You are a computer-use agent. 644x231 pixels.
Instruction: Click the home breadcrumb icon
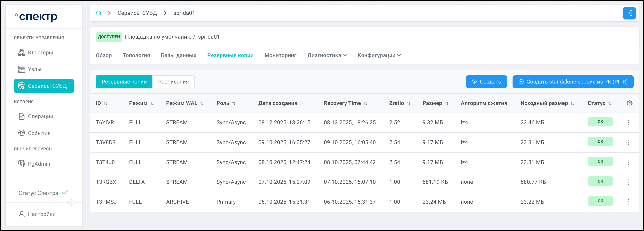98,13
